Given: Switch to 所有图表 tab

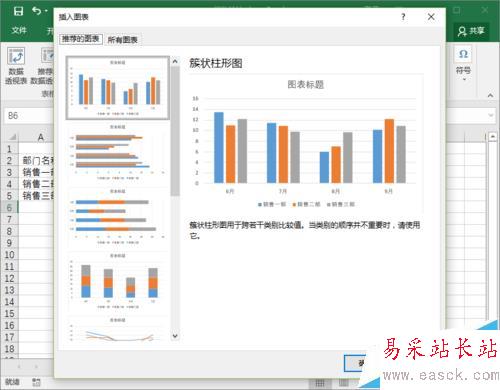Looking at the screenshot, I should [123, 40].
